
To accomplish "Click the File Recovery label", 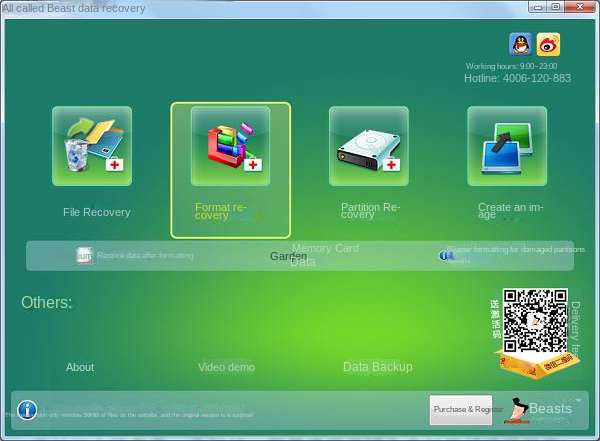I will 97,212.
